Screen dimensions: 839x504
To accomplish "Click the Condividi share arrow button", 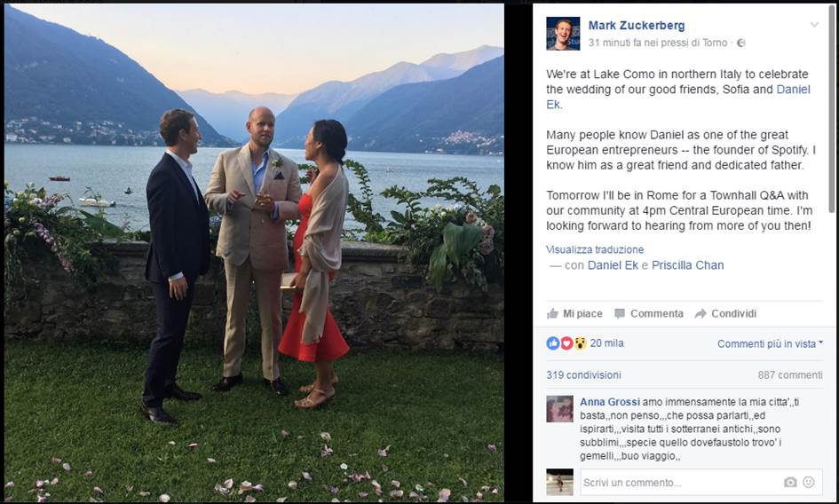I will [x=725, y=313].
